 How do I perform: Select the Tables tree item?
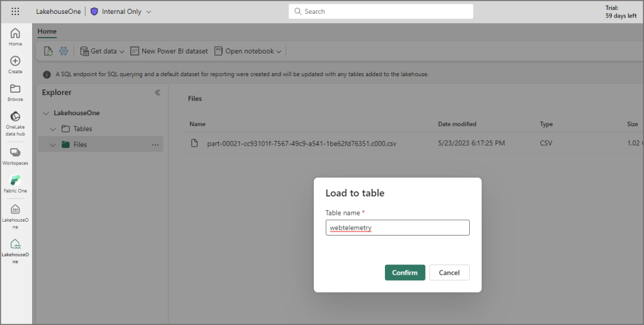[x=101, y=128]
